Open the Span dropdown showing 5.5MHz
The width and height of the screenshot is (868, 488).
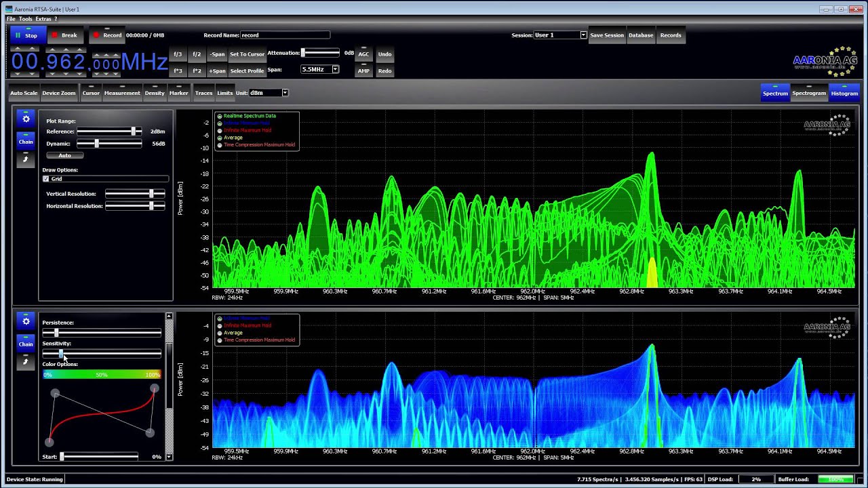click(x=320, y=69)
